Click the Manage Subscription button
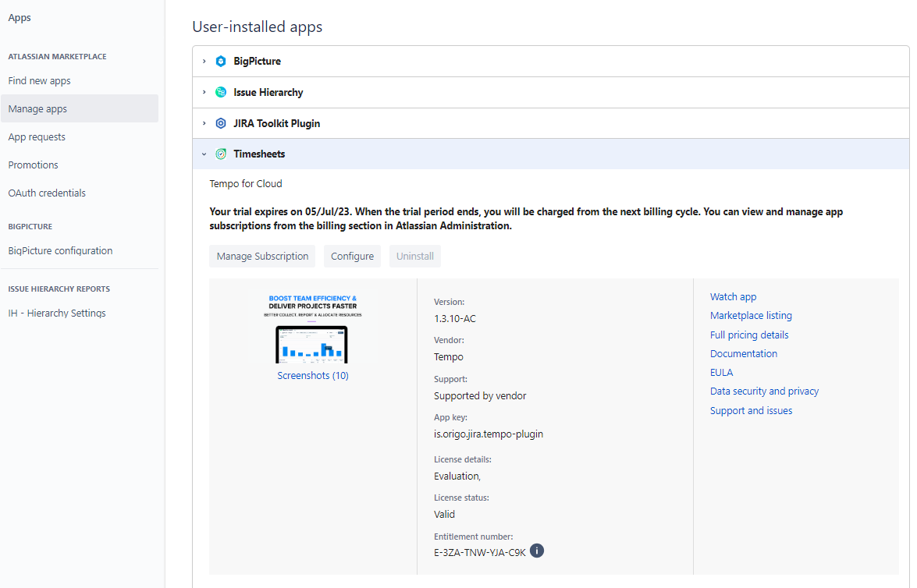 click(262, 256)
